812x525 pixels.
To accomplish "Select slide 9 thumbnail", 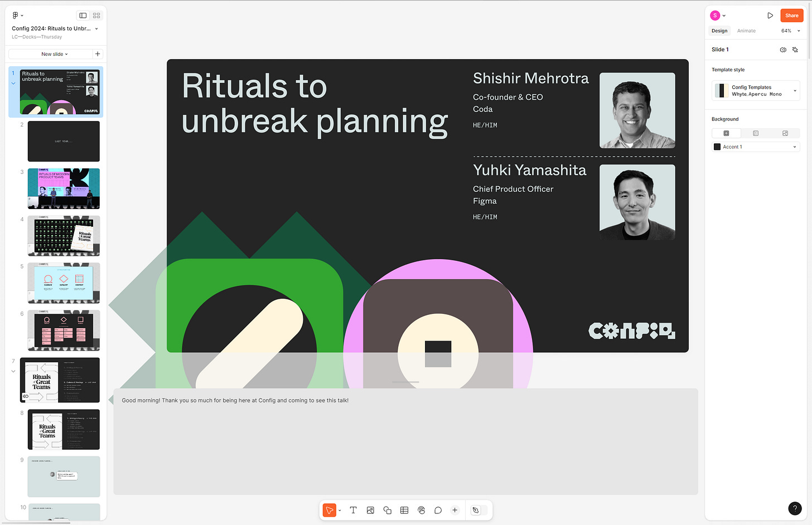I will pos(64,477).
